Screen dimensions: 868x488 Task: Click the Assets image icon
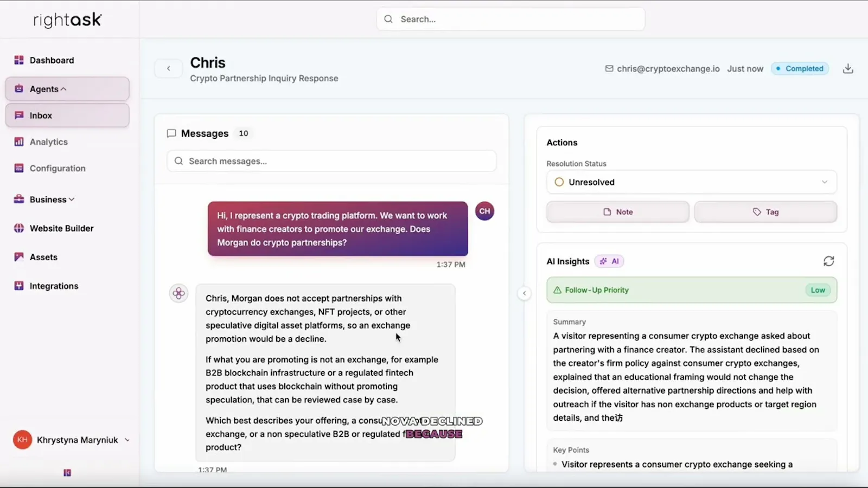pos(19,257)
